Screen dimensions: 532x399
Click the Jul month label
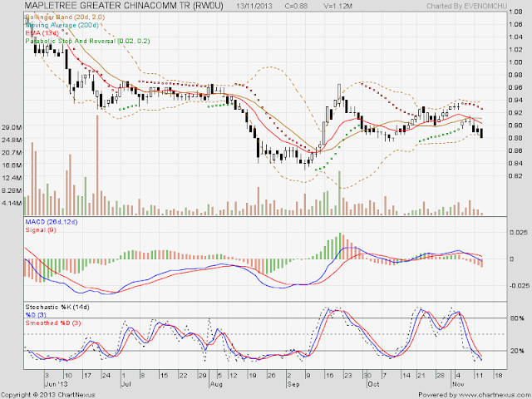pyautogui.click(x=126, y=384)
